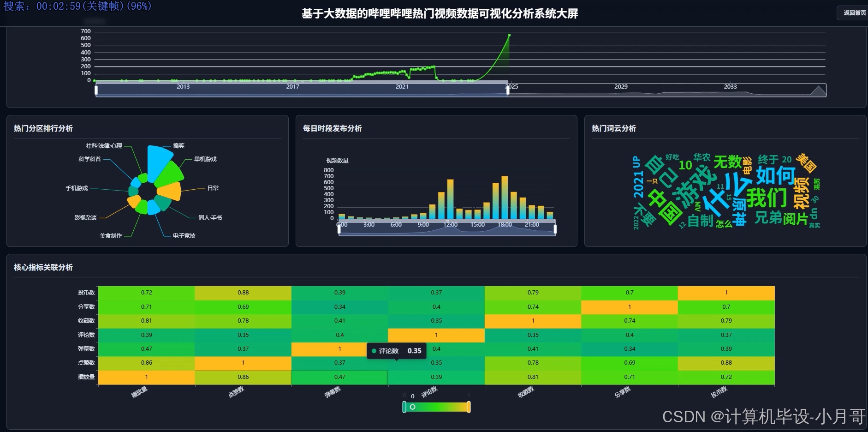Click the 同人·手书 label in the rose chart
868x432 pixels.
click(x=210, y=217)
